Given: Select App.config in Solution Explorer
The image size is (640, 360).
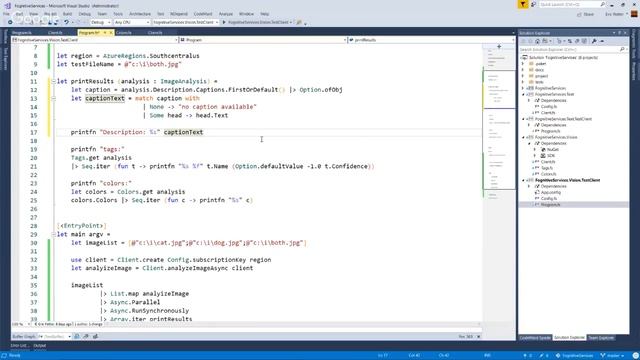Looking at the screenshot, I should [x=551, y=192].
